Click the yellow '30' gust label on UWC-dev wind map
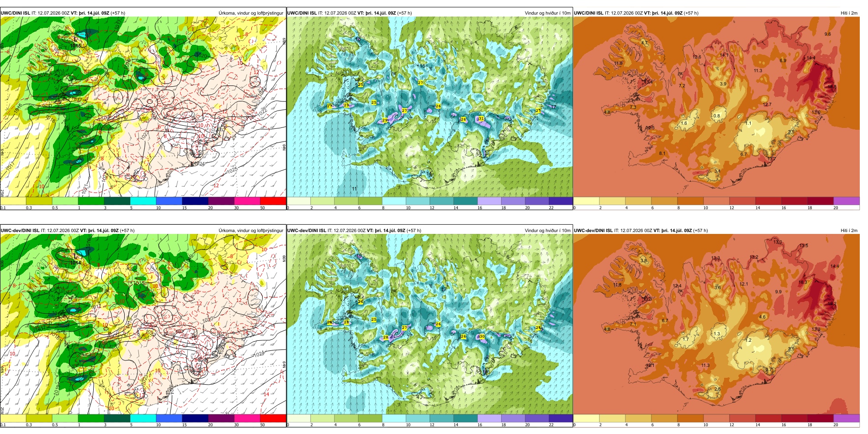 [481, 336]
